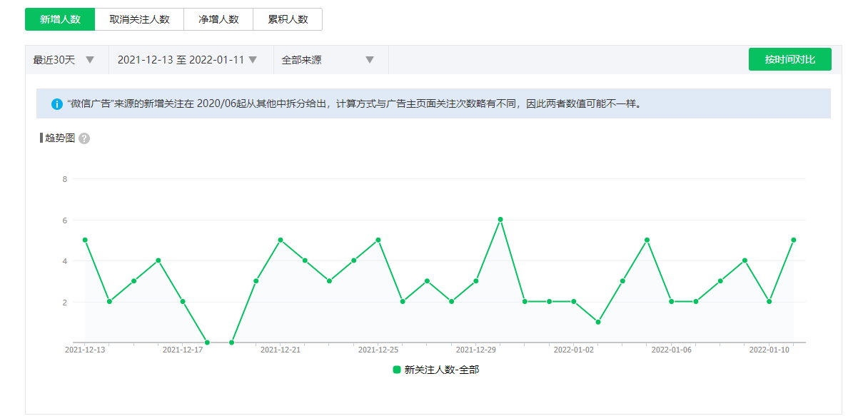This screenshot has height=416, width=868.
Task: Expand the 最近30天 time range dropdown
Action: tap(64, 60)
